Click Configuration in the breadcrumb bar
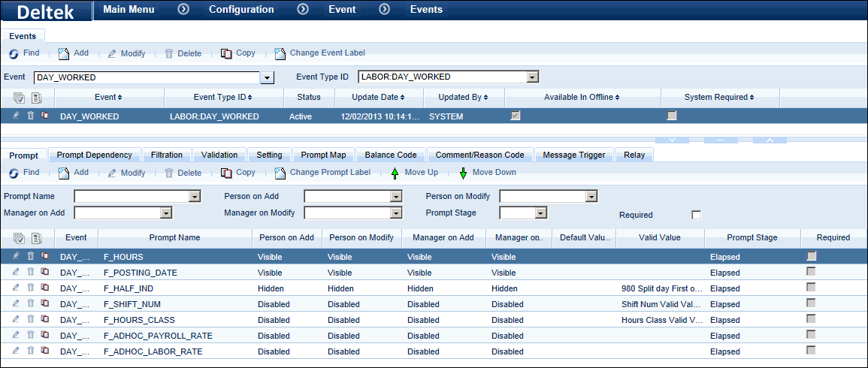 click(240, 10)
